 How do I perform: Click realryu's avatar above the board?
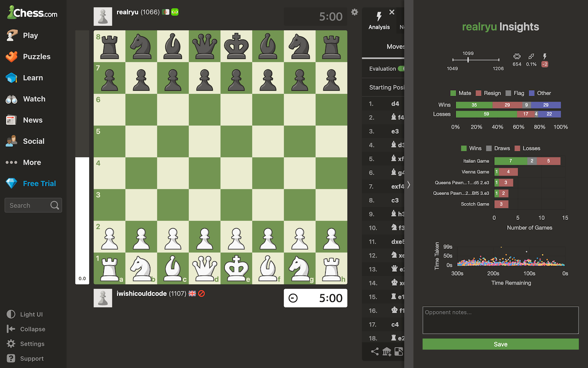click(103, 17)
